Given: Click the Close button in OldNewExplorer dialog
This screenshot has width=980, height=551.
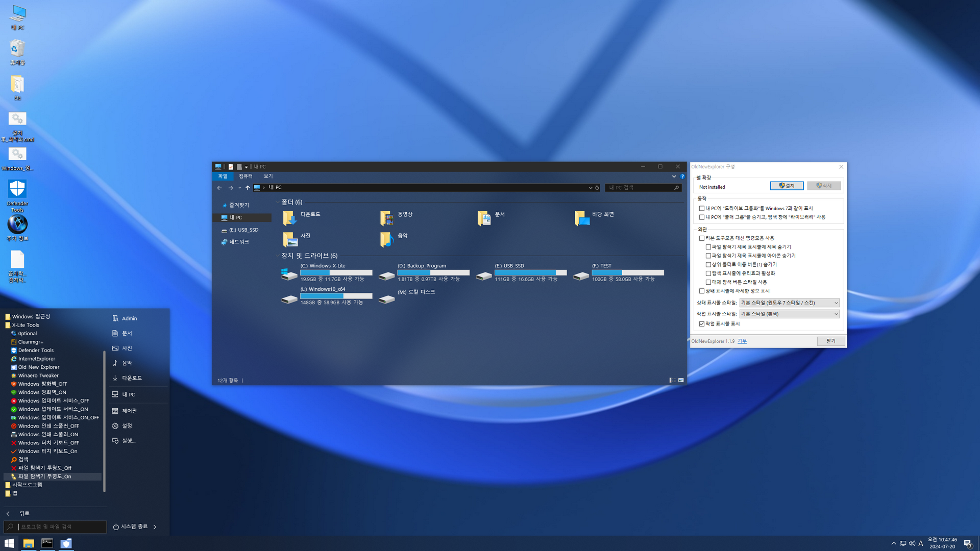Looking at the screenshot, I should (830, 341).
